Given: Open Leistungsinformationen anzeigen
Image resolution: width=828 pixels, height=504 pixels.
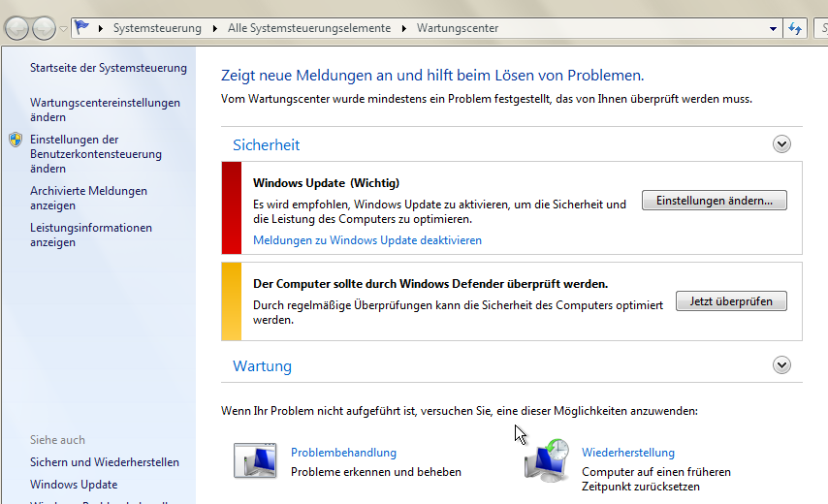Looking at the screenshot, I should click(91, 235).
